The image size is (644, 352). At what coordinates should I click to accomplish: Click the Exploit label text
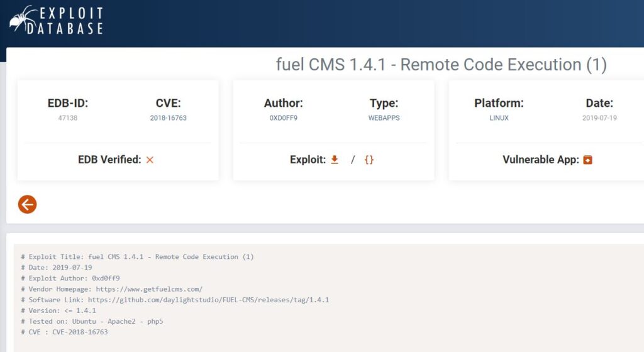[308, 160]
